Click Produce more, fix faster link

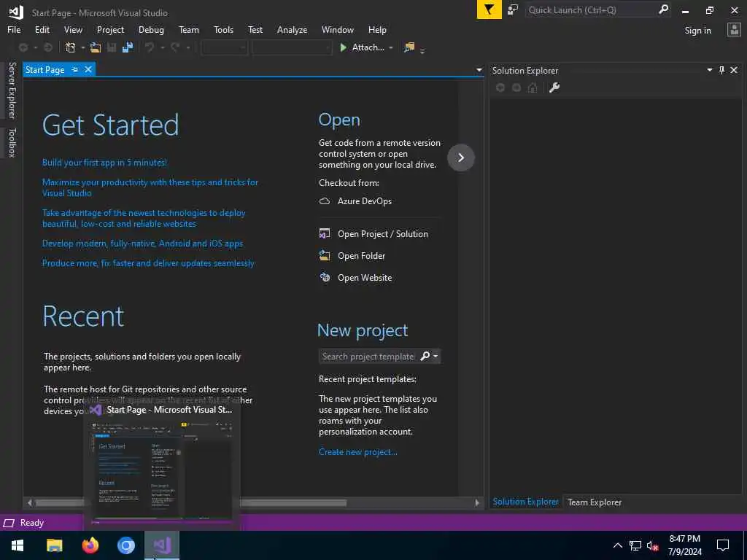point(148,262)
